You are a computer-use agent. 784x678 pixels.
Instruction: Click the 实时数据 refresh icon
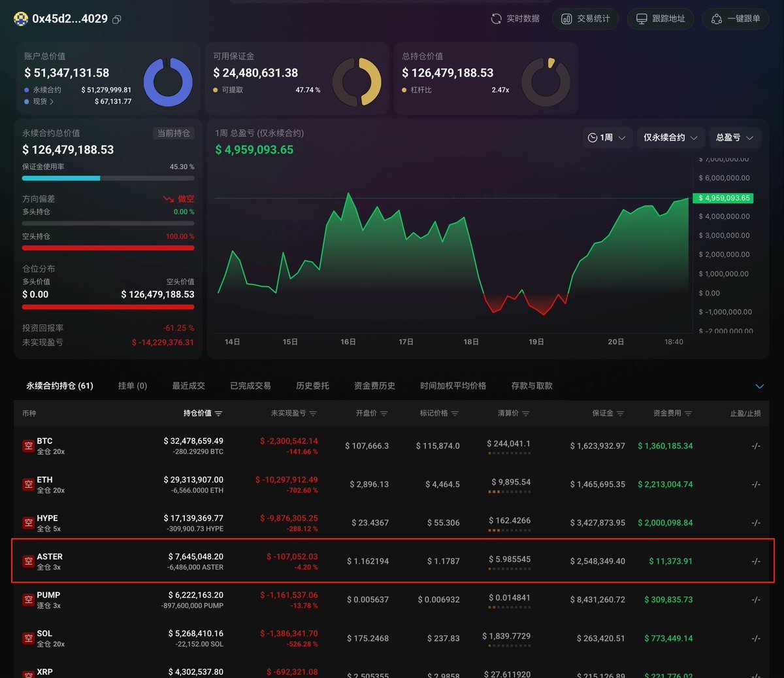coord(497,19)
